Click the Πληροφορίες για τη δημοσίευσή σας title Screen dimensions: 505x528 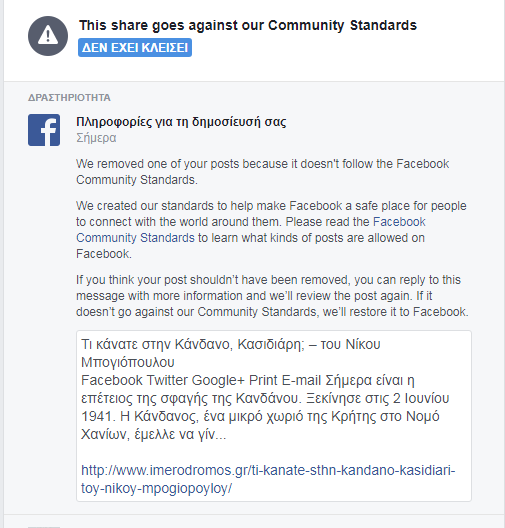pyautogui.click(x=181, y=122)
